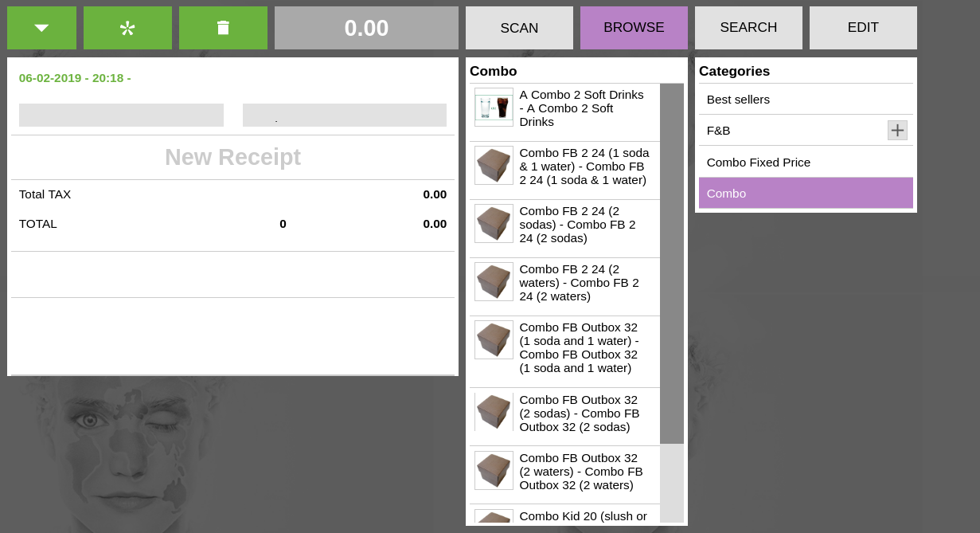
Task: Delete receipt with the trash icon
Action: click(x=223, y=28)
